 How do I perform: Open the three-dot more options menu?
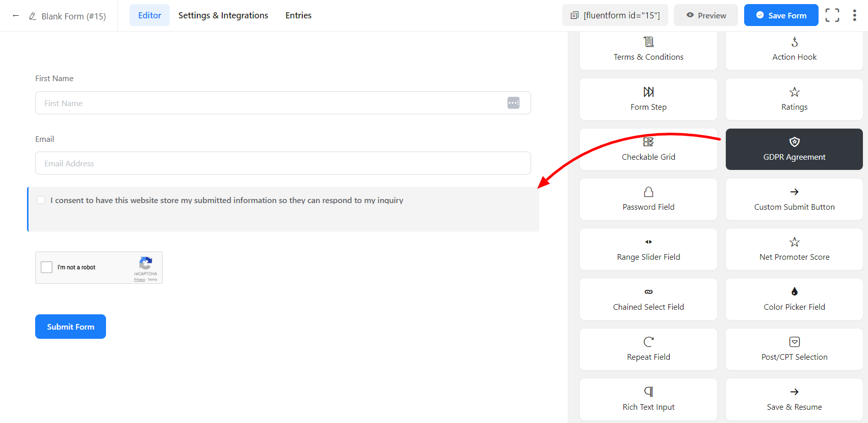854,15
